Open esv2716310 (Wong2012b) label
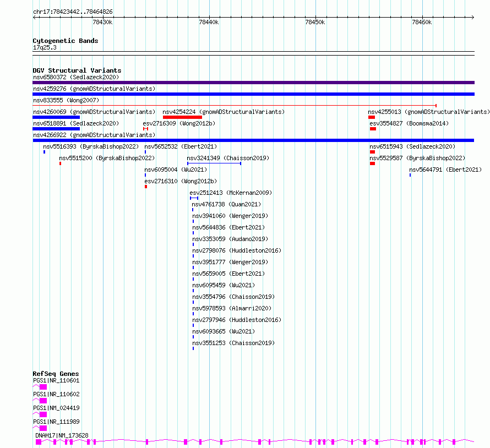490x448 pixels. [x=181, y=181]
